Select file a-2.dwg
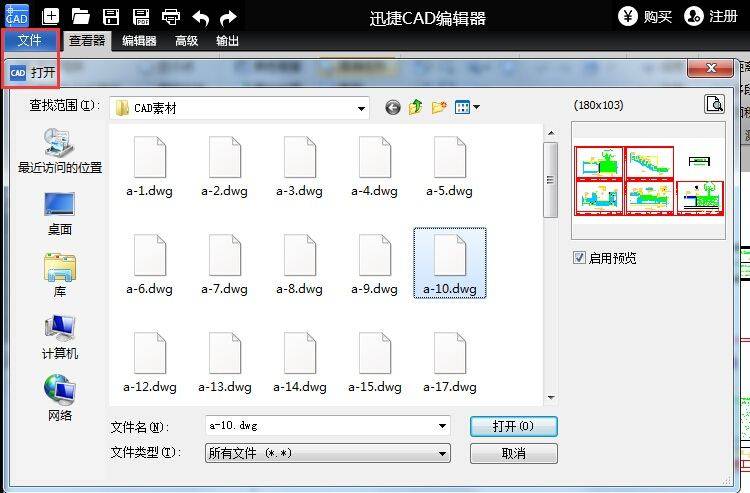This screenshot has height=493, width=750. pos(225,167)
